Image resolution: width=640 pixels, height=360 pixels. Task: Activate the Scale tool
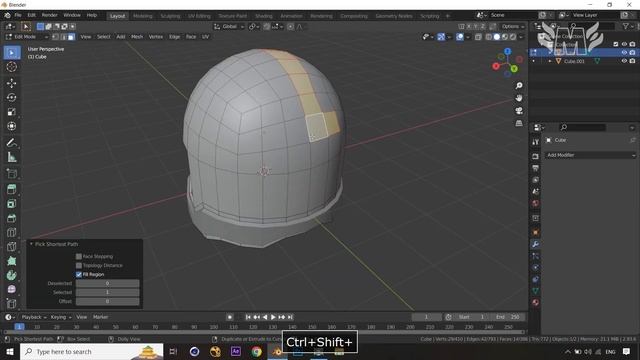tap(11, 112)
